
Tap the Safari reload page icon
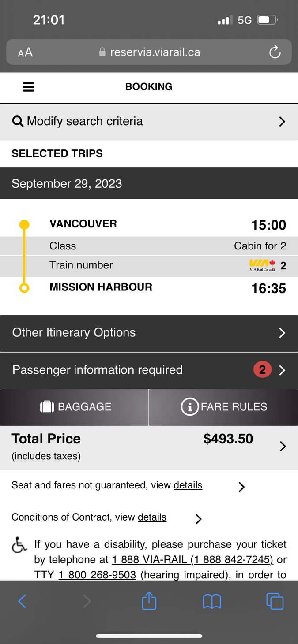pyautogui.click(x=275, y=52)
